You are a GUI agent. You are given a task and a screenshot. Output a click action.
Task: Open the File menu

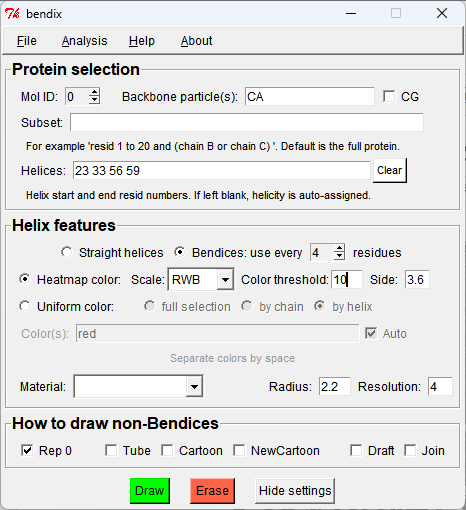coord(27,41)
